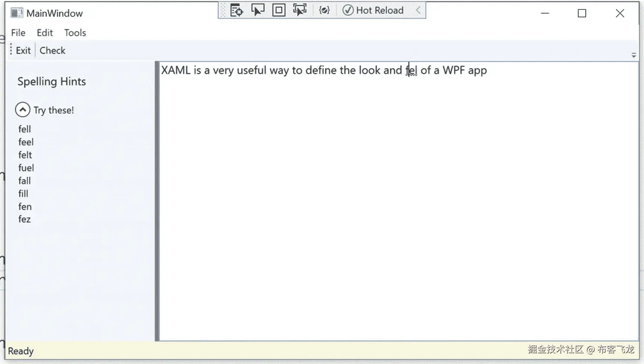
Task: Select the spelling hint 'fall'
Action: tap(25, 181)
